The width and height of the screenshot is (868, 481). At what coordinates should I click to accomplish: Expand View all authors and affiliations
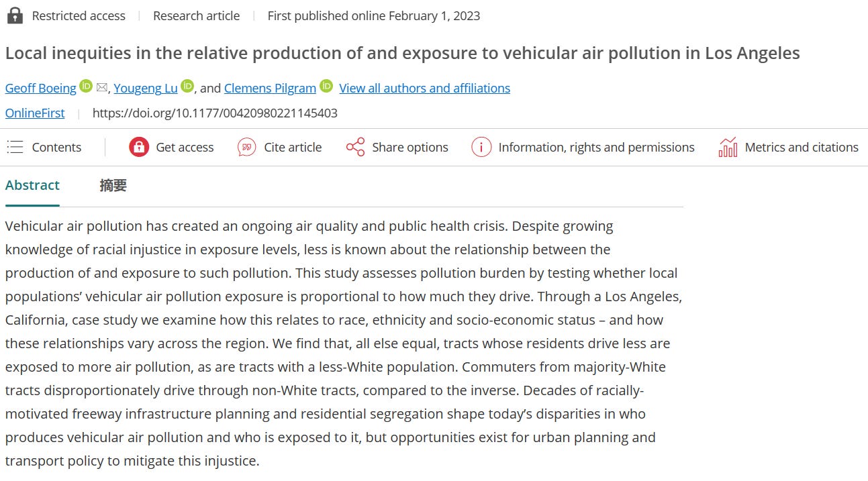click(424, 88)
